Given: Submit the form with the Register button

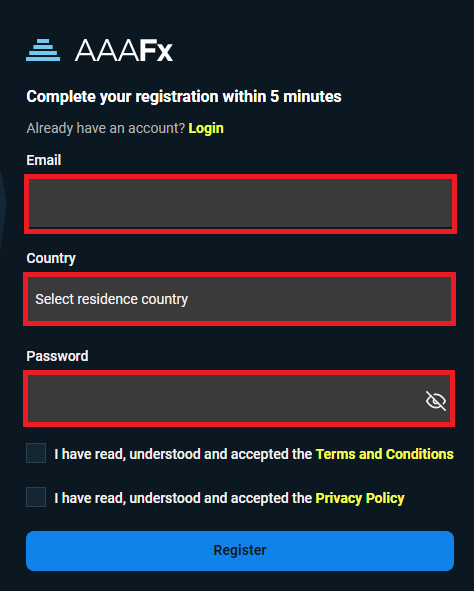Looking at the screenshot, I should pyautogui.click(x=240, y=551).
